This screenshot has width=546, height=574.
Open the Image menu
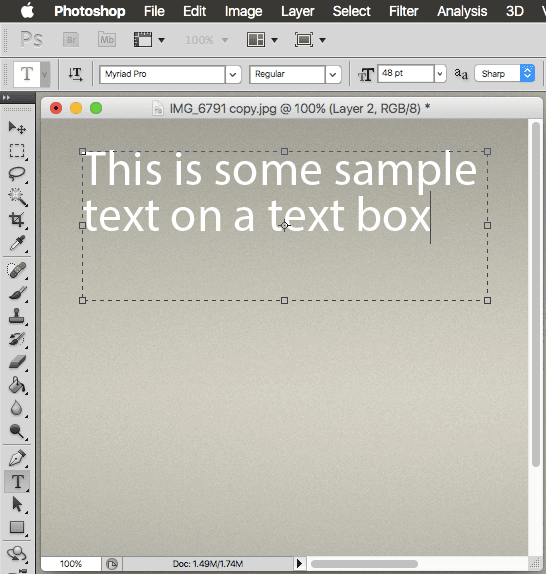243,11
